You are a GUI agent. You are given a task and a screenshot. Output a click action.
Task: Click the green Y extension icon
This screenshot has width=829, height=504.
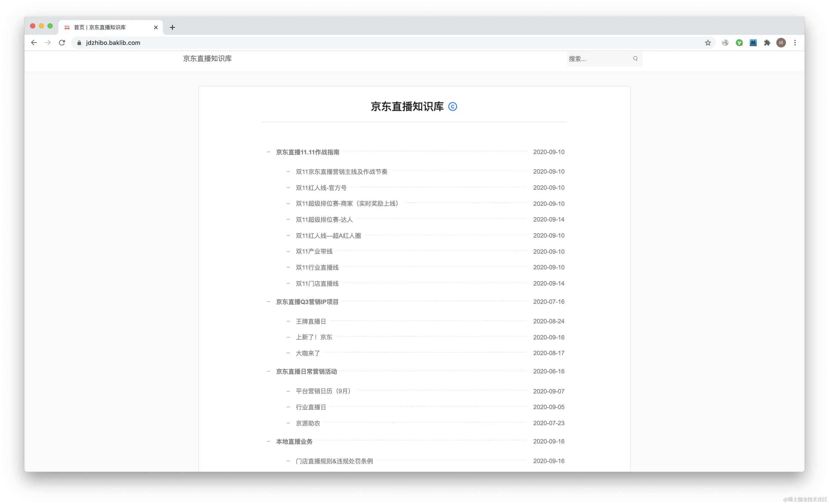click(x=739, y=43)
